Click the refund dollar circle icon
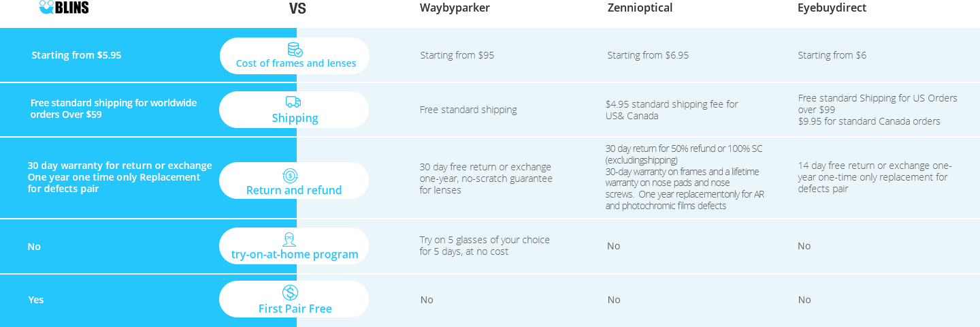This screenshot has width=980, height=327. tap(291, 176)
